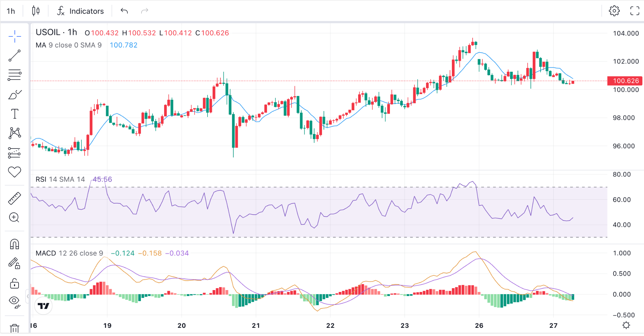644x336 pixels.
Task: Undo the last chart action
Action: pyautogui.click(x=124, y=11)
